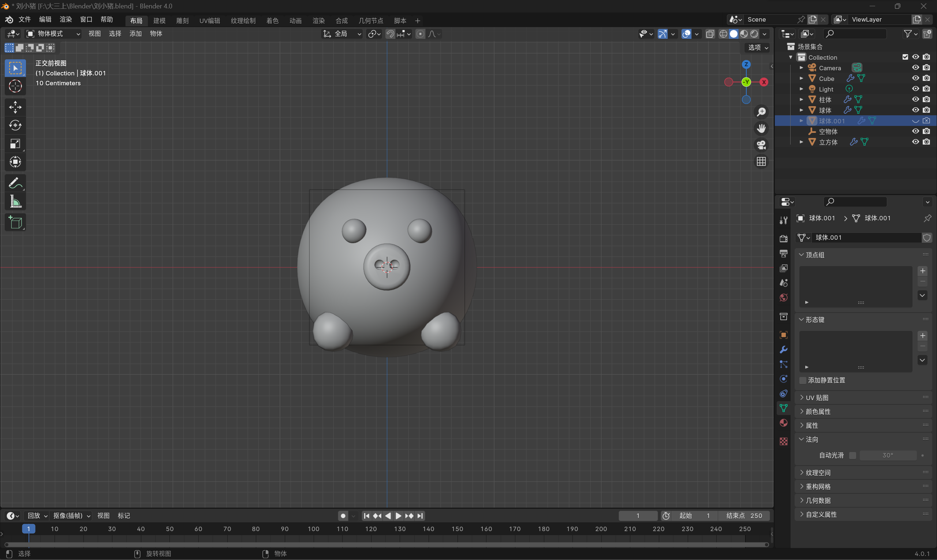The height and width of the screenshot is (560, 937).
Task: Expand the 立方体 tree item
Action: [801, 142]
